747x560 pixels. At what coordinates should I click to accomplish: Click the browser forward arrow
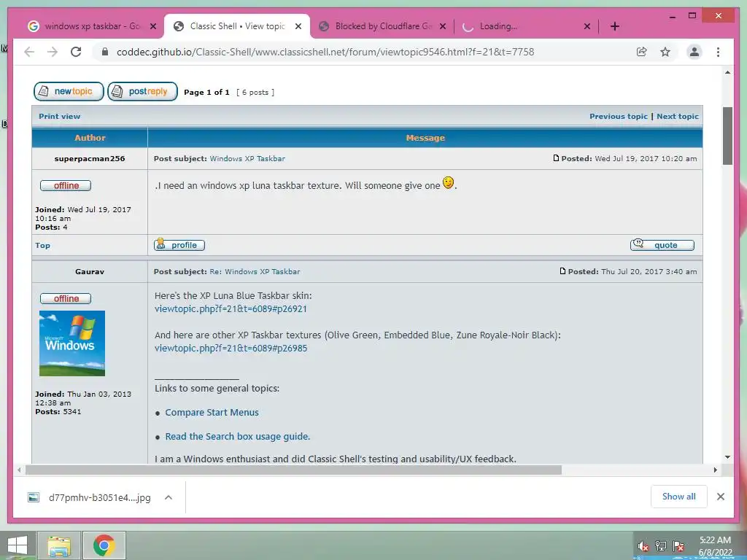point(53,52)
